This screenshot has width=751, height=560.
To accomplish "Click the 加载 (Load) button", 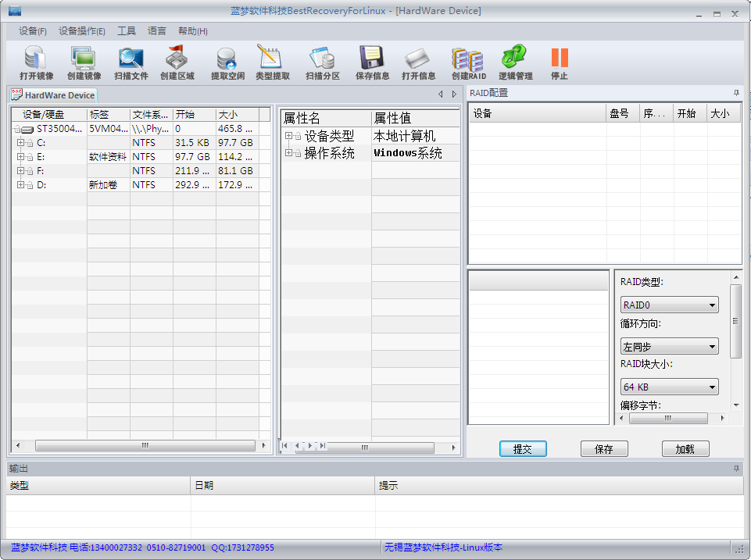I will 685,449.
